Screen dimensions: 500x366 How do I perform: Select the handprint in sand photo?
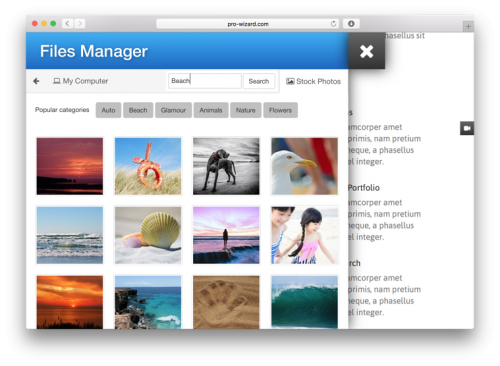tap(226, 302)
